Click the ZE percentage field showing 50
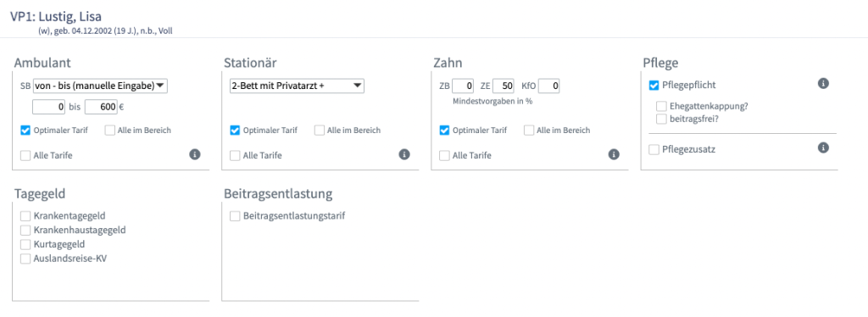Viewport: 868px width, 317px height. (504, 86)
